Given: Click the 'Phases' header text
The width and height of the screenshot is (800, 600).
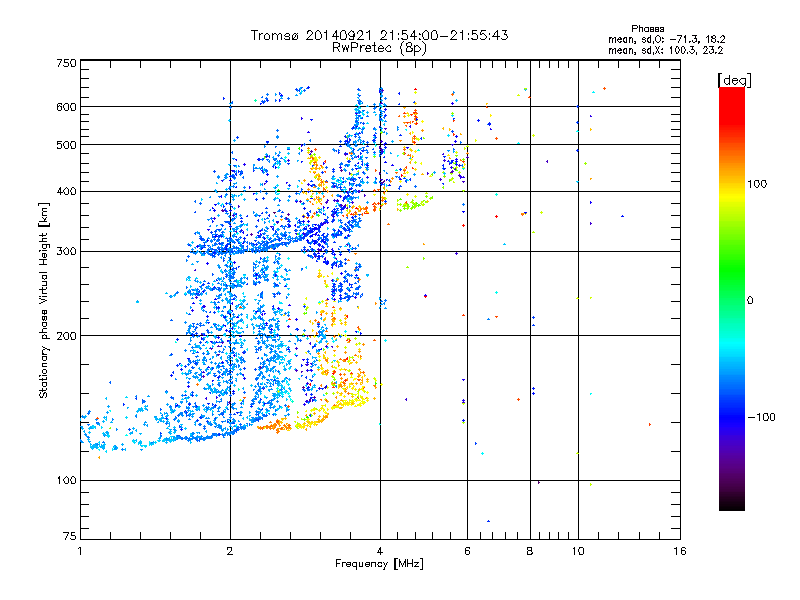Looking at the screenshot, I should click(648, 29).
